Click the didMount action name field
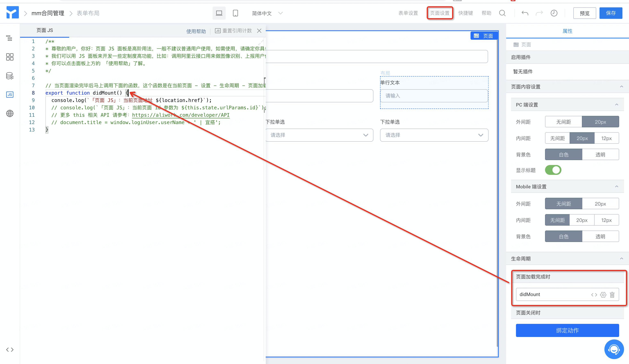 [567, 294]
